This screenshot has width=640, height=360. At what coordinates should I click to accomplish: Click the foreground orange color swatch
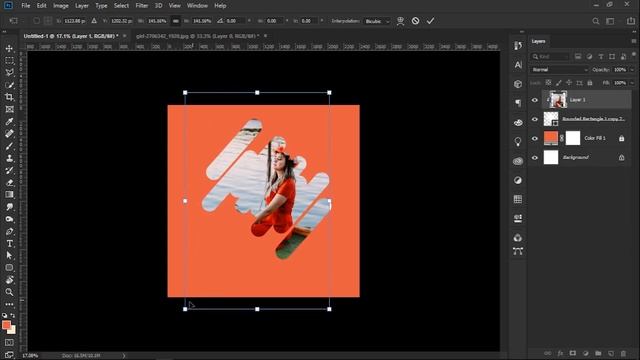coord(6,325)
